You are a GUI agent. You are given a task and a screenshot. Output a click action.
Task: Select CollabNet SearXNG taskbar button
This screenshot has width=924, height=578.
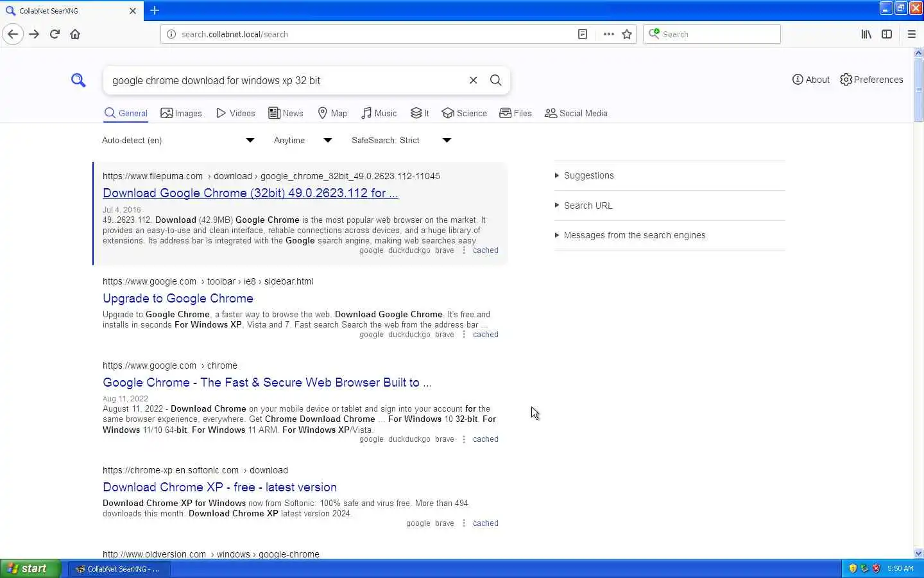119,568
